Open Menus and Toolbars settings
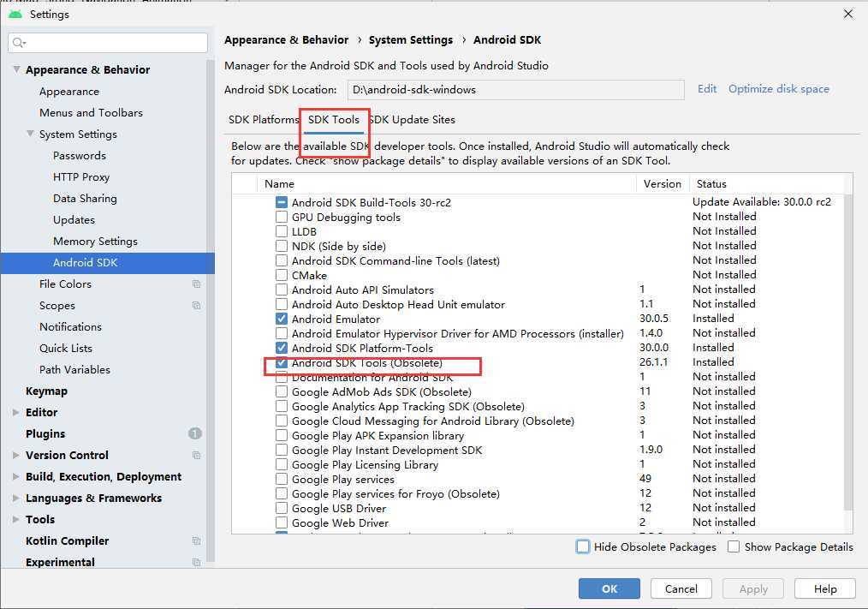 91,112
